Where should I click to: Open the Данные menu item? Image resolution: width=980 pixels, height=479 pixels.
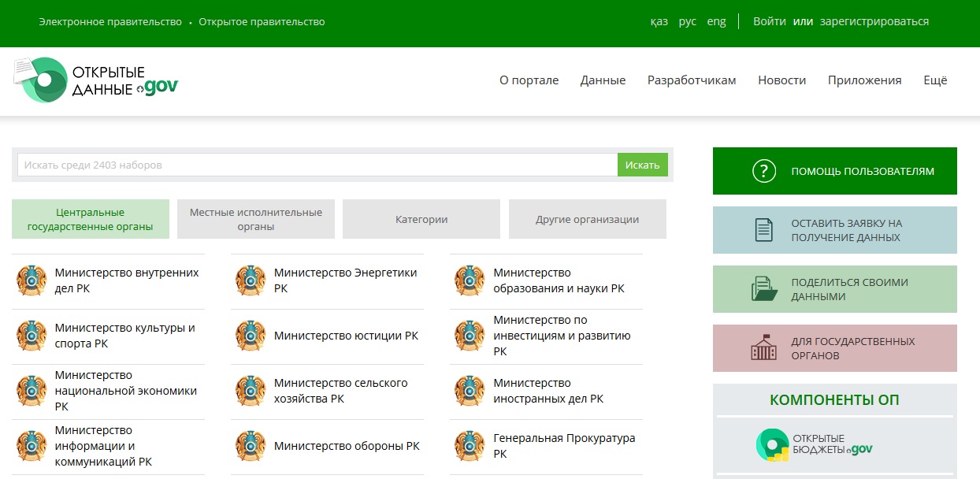[602, 80]
